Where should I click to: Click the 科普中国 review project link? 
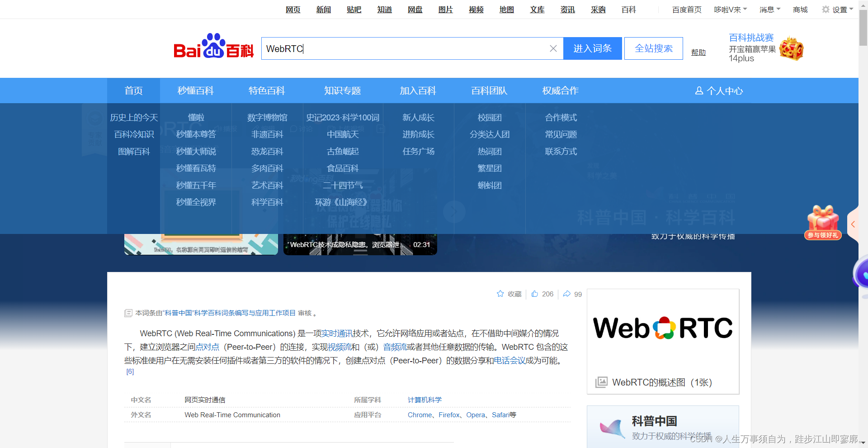[x=230, y=313]
